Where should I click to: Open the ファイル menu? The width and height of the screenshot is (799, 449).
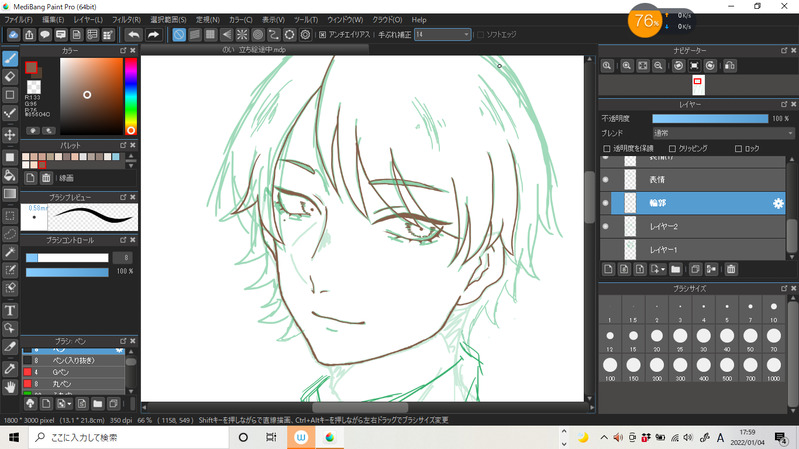18,20
